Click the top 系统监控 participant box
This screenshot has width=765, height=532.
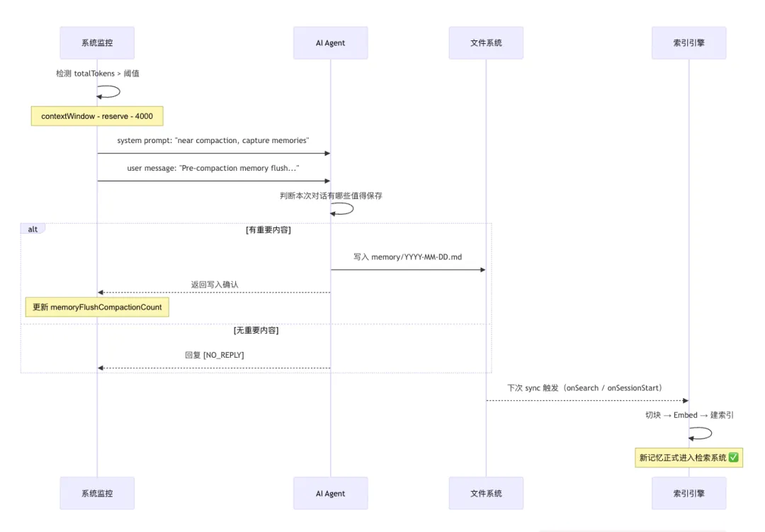click(x=97, y=43)
